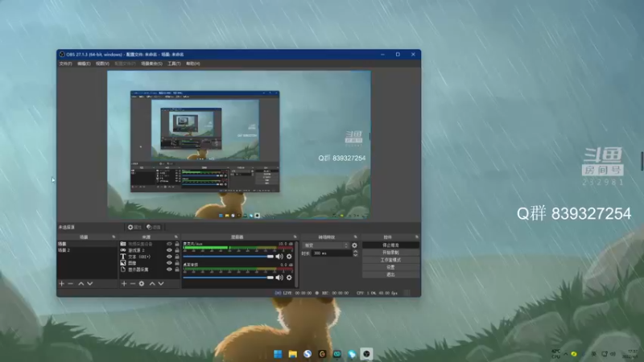Decrease transition duration with down arrow

point(355,255)
